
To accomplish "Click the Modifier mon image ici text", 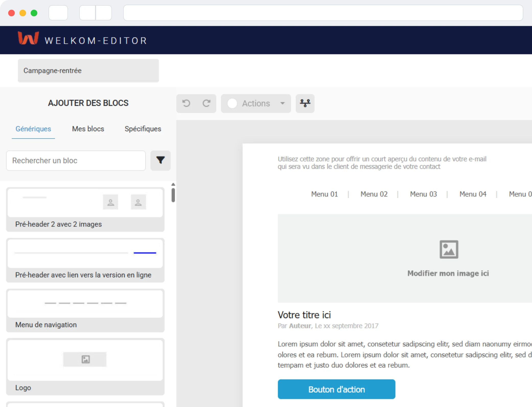I will [448, 273].
